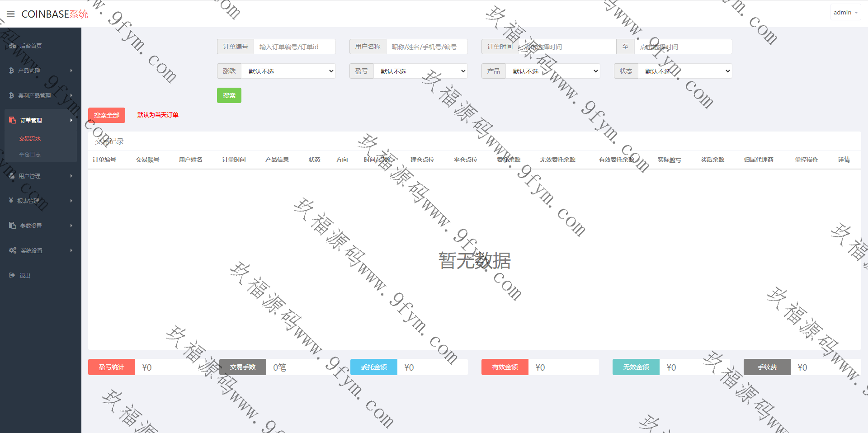Click the 用户名称 search input field
Image resolution: width=868 pixels, height=433 pixels.
point(426,47)
